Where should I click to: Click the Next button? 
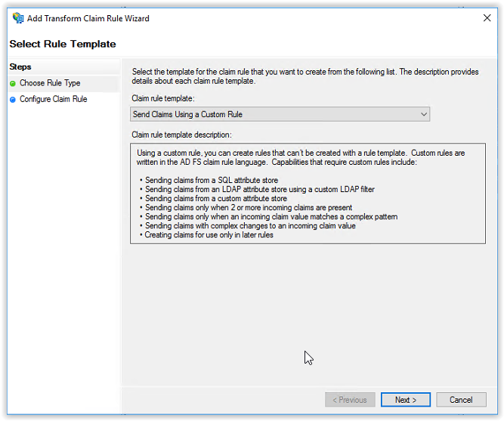(406, 400)
